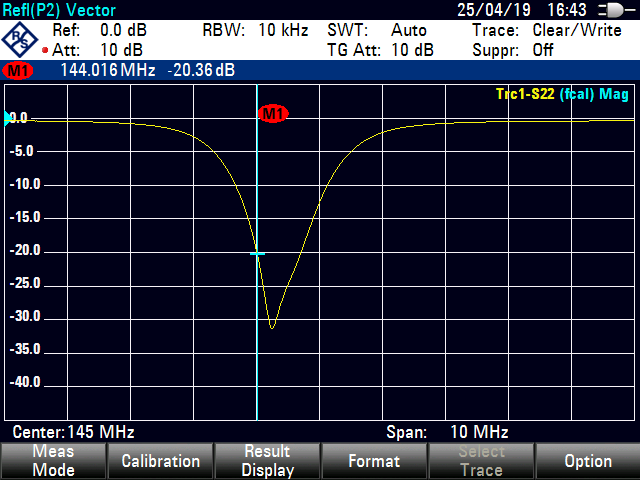Click the red dot beside Att
This screenshot has width=640, height=480.
(44, 50)
